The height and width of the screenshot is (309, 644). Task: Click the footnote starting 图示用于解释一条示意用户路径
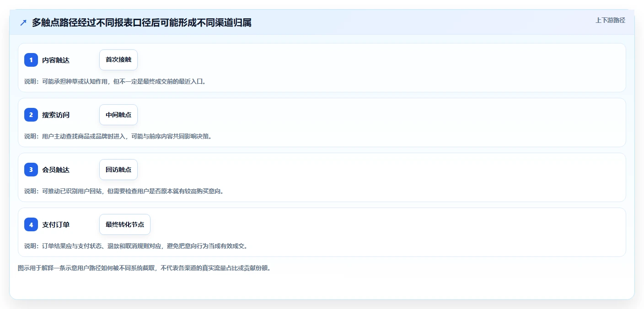tap(145, 268)
